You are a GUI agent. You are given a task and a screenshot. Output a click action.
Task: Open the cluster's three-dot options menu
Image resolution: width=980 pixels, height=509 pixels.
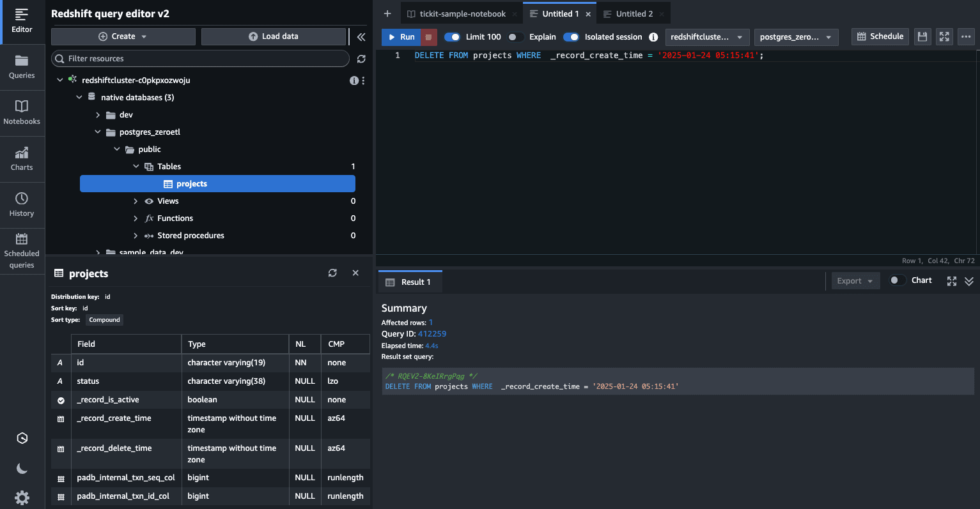[x=363, y=80]
